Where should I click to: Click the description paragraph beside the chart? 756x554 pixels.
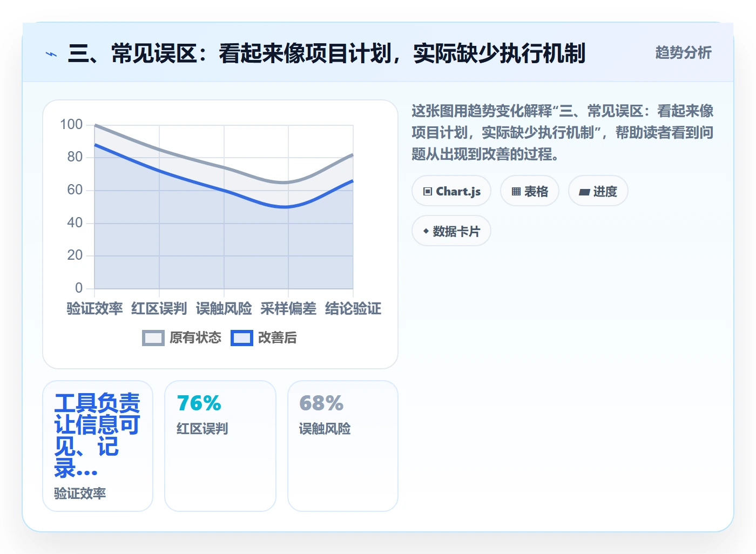(562, 133)
